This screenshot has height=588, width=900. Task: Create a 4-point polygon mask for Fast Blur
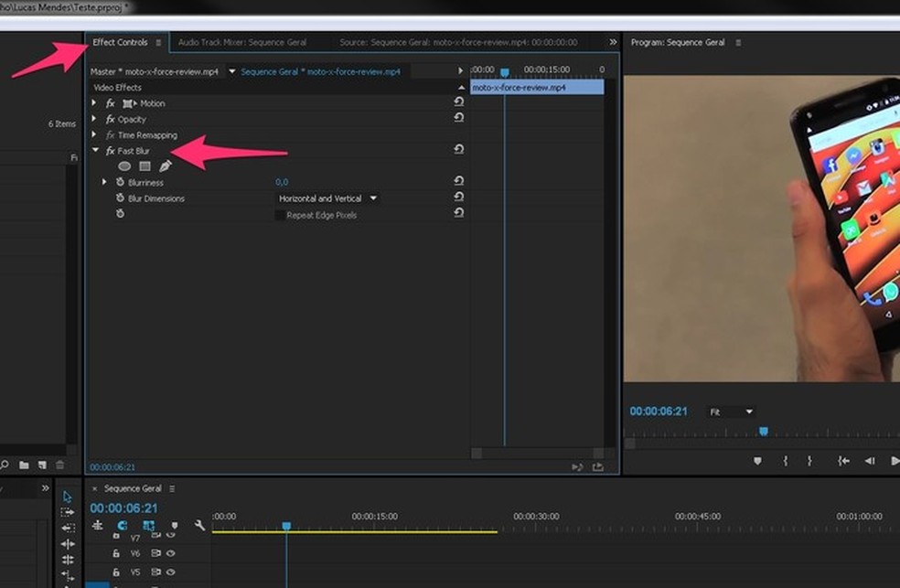(x=145, y=166)
